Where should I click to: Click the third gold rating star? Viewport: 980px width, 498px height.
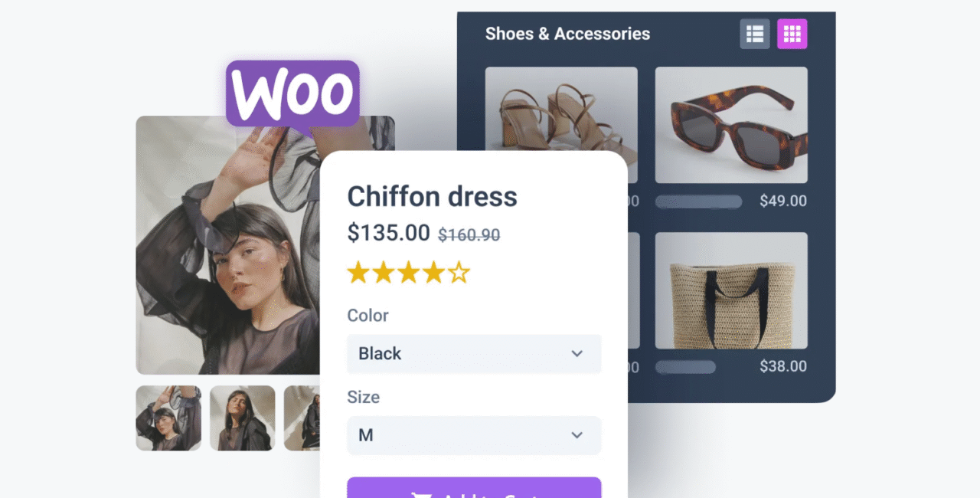click(408, 272)
